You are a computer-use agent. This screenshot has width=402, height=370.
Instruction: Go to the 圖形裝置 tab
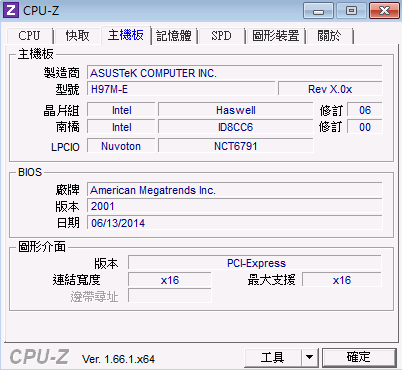276,36
